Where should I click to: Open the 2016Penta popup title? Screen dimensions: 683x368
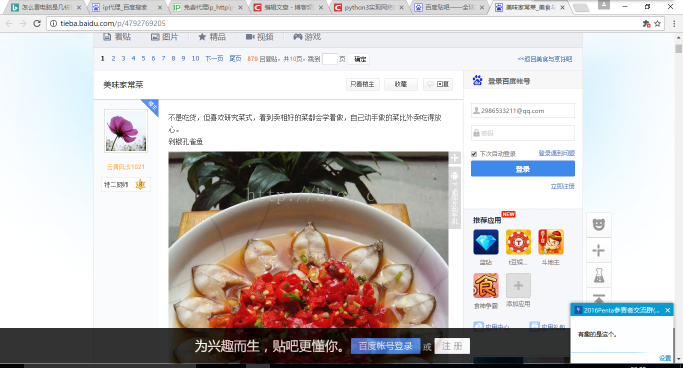point(621,310)
